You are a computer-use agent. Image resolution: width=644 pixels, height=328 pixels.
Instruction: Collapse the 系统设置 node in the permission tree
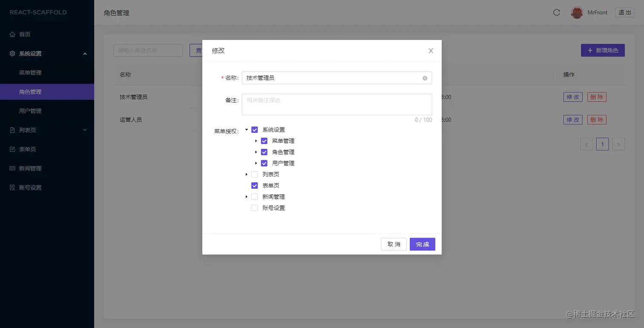click(246, 129)
